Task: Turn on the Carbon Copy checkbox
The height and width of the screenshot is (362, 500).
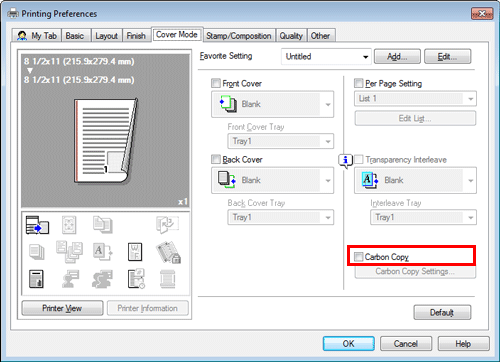Action: 359,257
